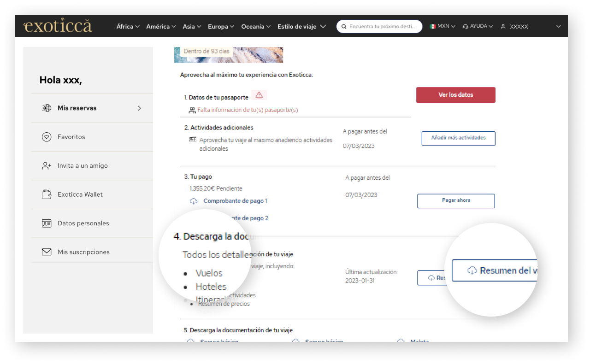
Task: Click the cloud download icon by Comprobante 1
Action: [194, 201]
